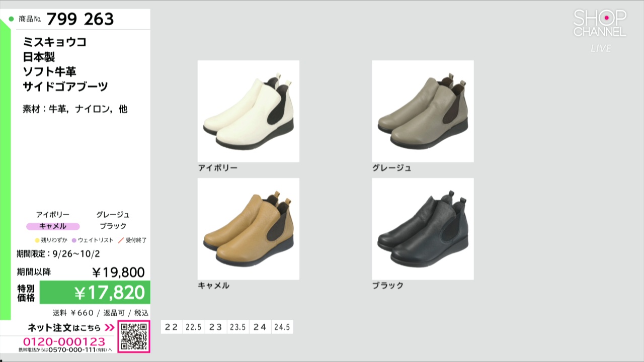644x362 pixels.
Task: Click the pink arrows after ネット注文はこちら
Action: tap(110, 328)
